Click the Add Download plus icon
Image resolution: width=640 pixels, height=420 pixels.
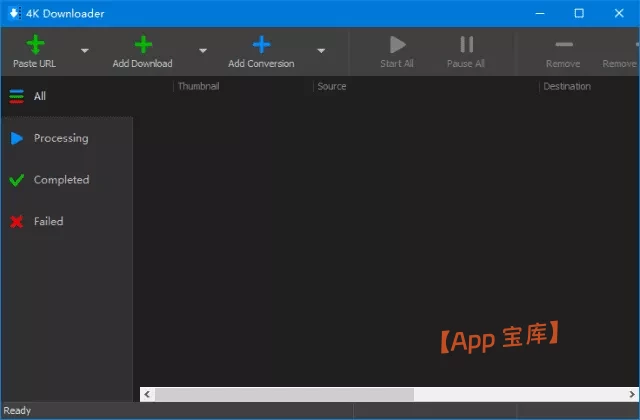click(x=143, y=45)
